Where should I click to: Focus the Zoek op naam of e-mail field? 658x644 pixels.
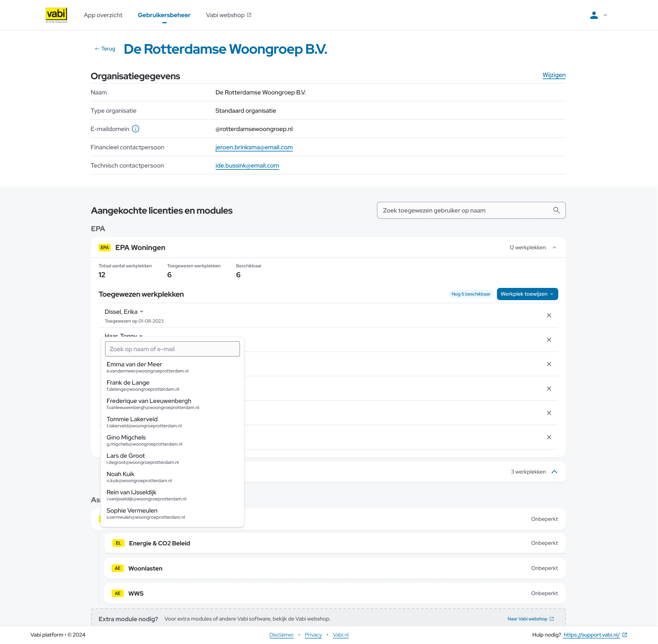(172, 349)
